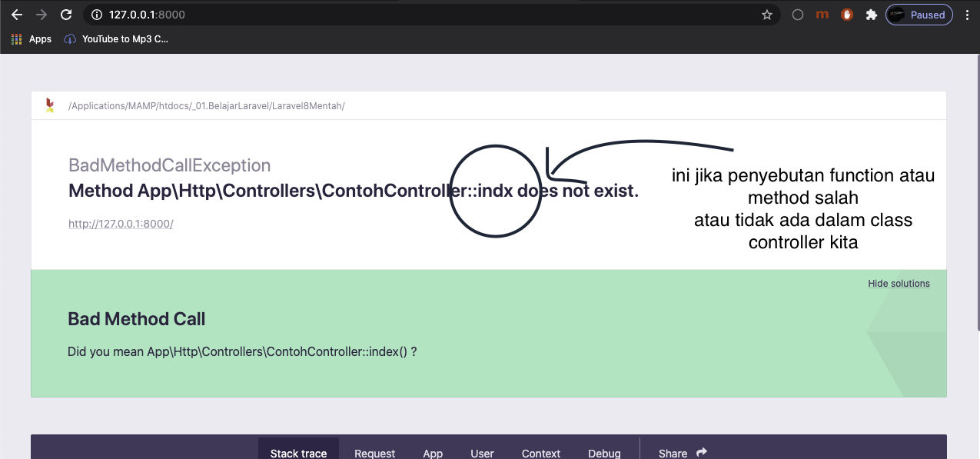
Task: Open the circle extension icon in toolbar
Action: click(798, 15)
